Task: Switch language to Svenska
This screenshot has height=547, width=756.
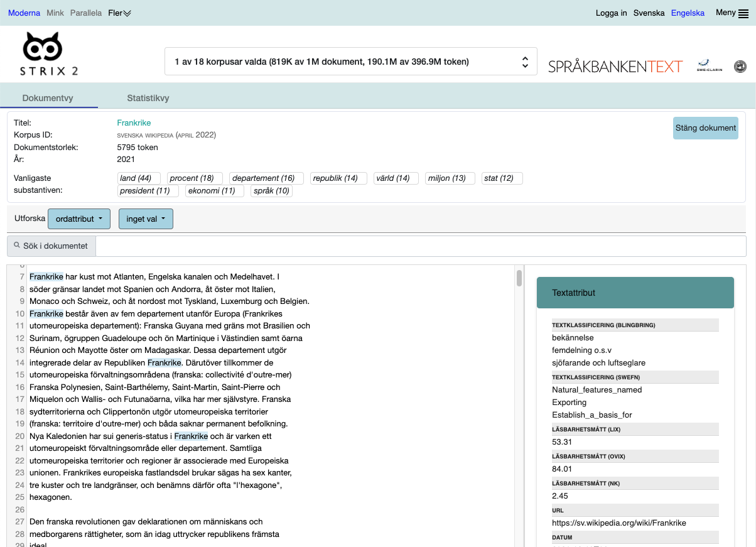Action: pyautogui.click(x=649, y=13)
